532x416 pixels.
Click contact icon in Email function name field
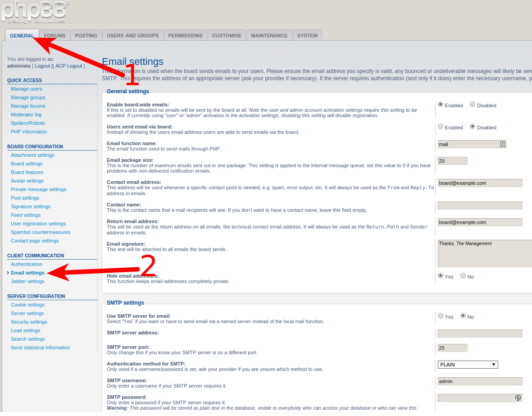(x=502, y=144)
